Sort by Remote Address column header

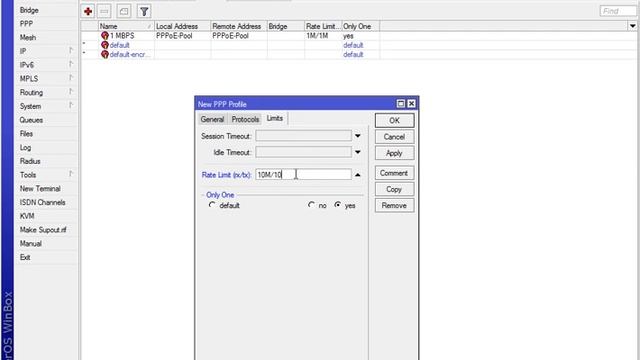coord(239,26)
